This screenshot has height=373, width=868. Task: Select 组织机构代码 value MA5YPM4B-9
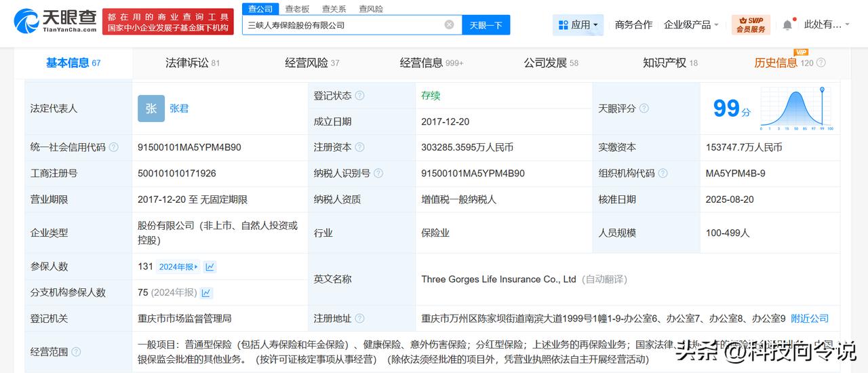(736, 174)
